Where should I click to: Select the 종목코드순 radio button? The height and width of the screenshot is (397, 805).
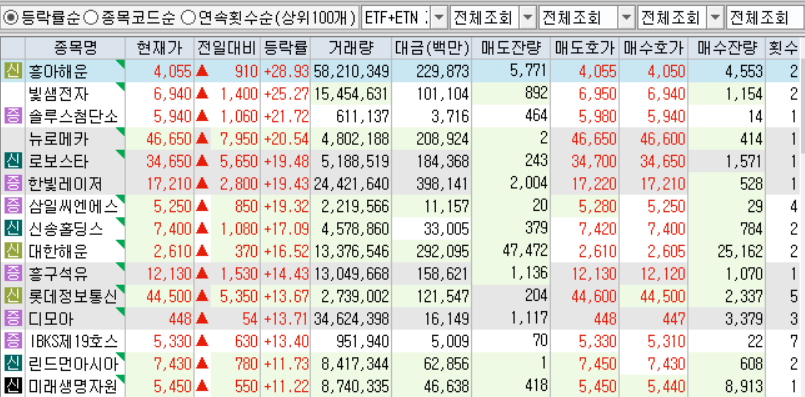(x=91, y=18)
